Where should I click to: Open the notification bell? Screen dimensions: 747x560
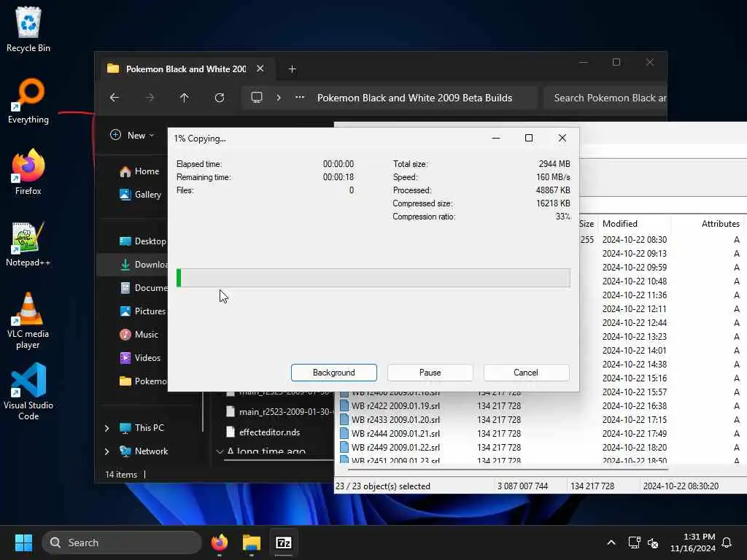727,542
